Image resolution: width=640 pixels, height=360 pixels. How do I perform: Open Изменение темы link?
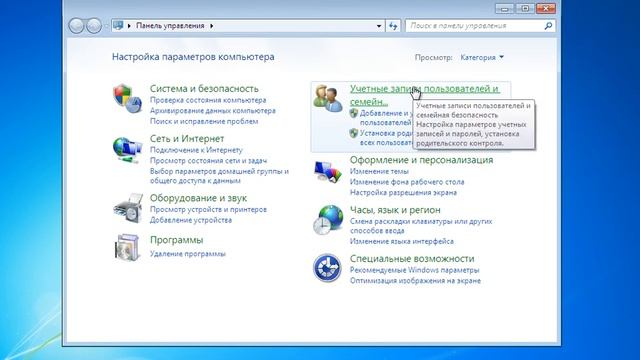(379, 171)
